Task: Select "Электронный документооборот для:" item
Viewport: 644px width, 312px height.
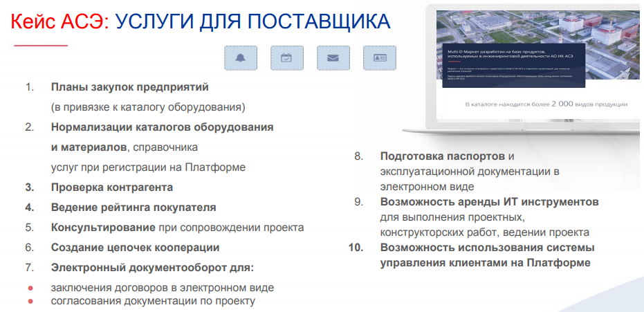Action: click(152, 267)
